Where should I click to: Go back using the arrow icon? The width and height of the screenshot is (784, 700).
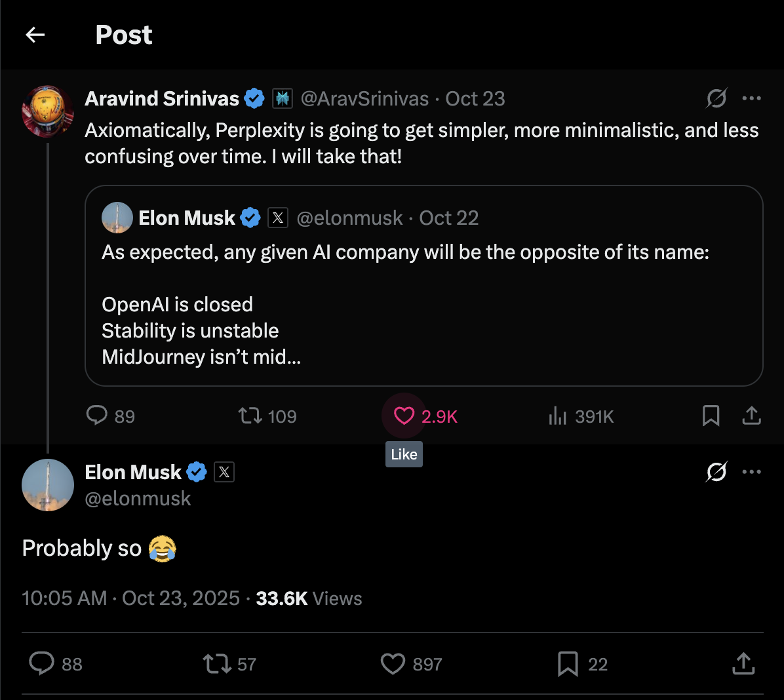click(35, 35)
